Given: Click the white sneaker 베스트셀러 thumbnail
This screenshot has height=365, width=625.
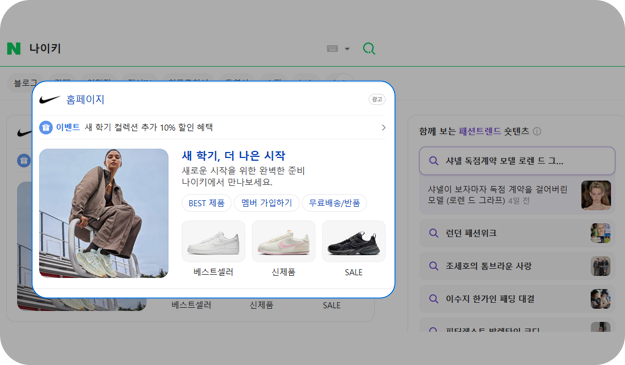Looking at the screenshot, I should 213,241.
